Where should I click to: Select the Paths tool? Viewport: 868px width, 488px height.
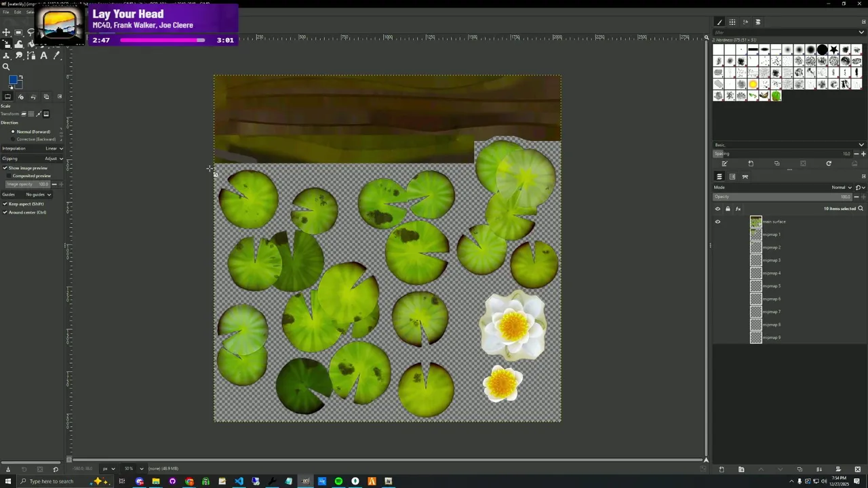31,56
